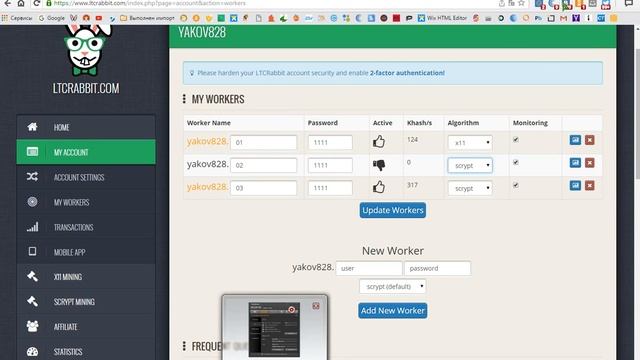Open graph icon for worker 02
The height and width of the screenshot is (360, 640).
point(575,163)
